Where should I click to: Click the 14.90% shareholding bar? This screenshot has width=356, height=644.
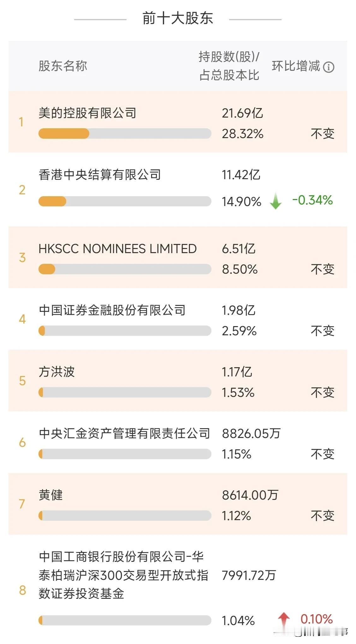click(x=125, y=201)
